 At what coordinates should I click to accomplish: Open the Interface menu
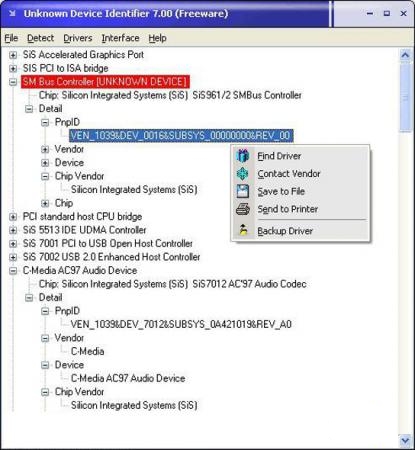pyautogui.click(x=120, y=38)
